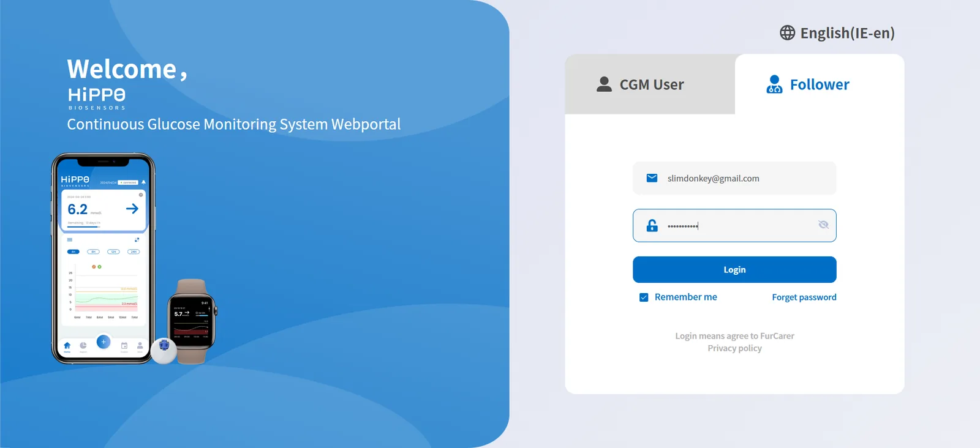This screenshot has height=448, width=980.
Task: Open the English(IE-en) language selector
Action: 837,33
